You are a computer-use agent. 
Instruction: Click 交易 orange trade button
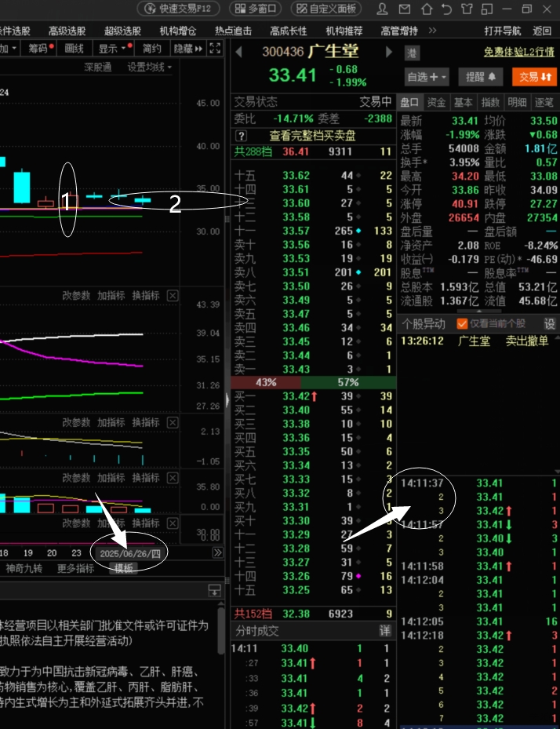click(x=534, y=77)
